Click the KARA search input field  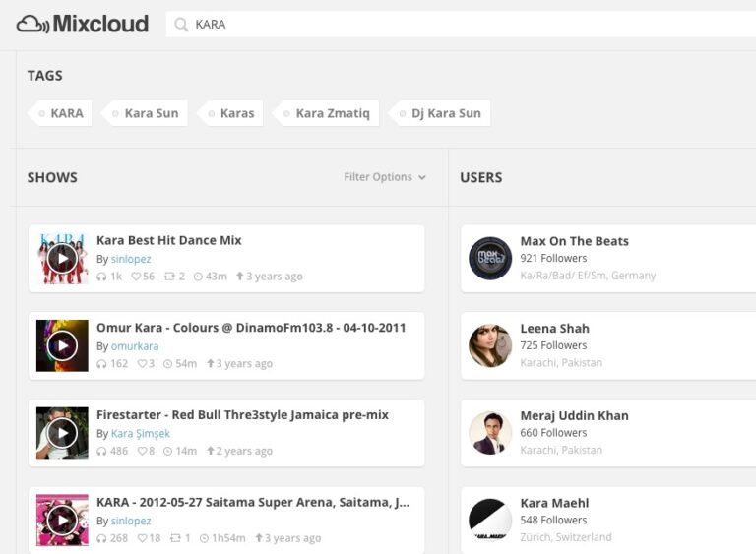(461, 24)
